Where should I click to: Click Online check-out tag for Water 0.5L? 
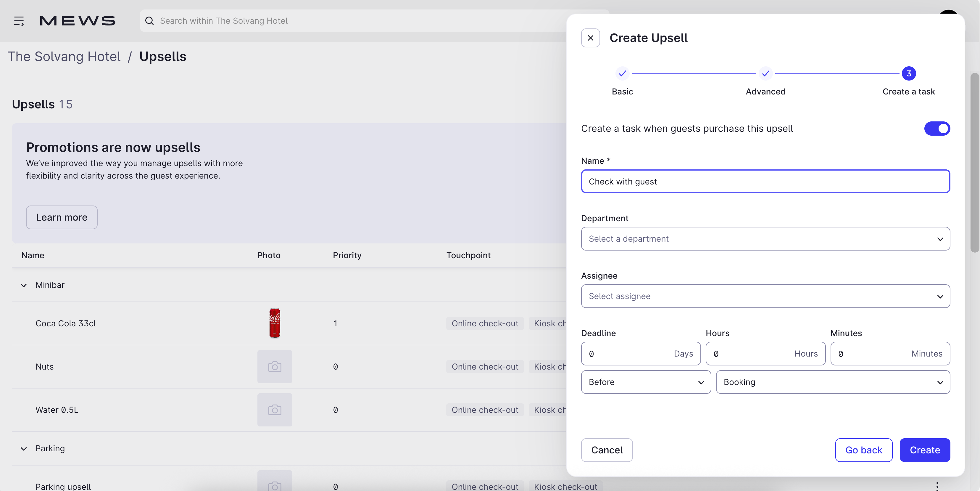point(485,410)
